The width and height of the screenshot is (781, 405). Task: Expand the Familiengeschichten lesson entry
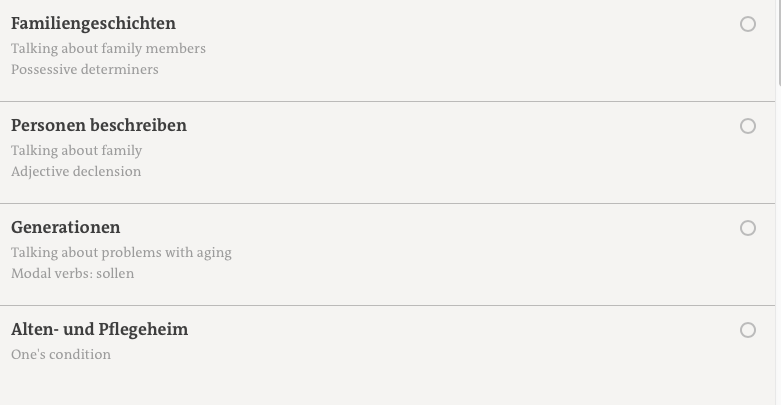(400, 48)
